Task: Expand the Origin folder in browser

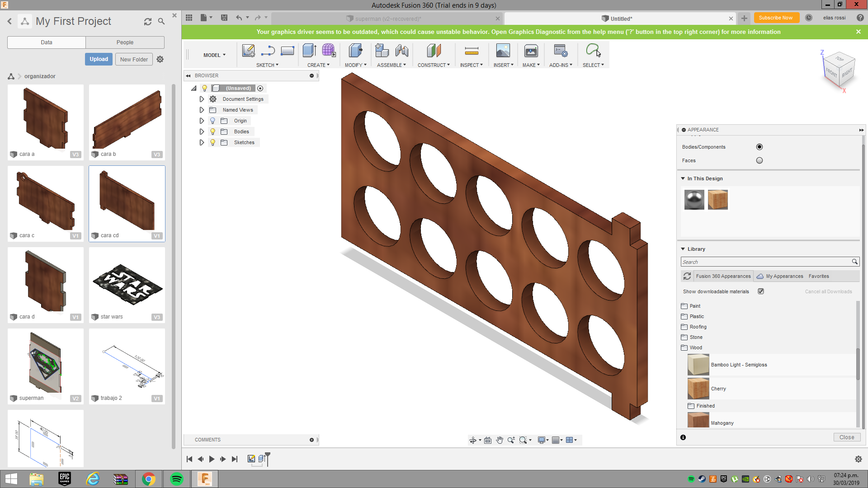Action: [202, 120]
